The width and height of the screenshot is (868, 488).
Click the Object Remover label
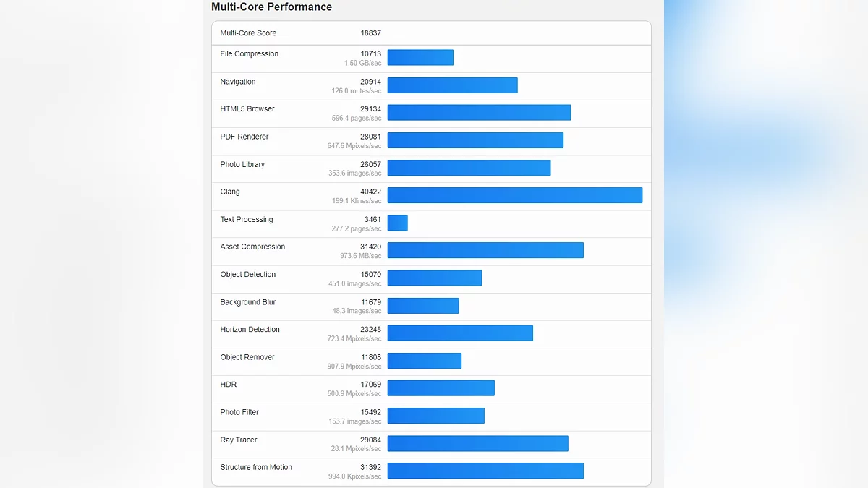click(x=247, y=357)
